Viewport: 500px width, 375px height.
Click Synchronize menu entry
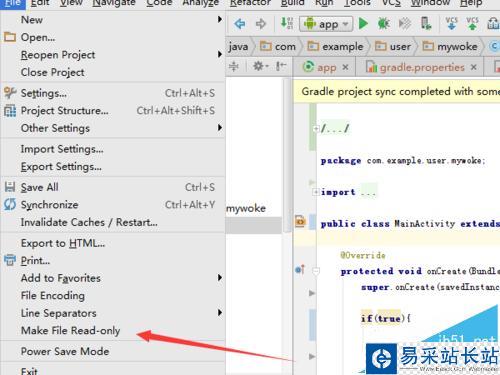113,205
